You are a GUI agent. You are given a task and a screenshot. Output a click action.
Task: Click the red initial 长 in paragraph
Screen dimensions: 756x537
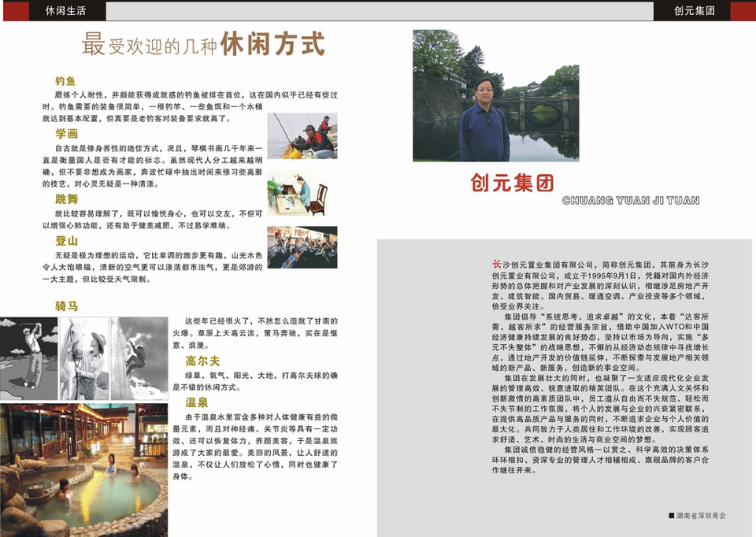497,264
